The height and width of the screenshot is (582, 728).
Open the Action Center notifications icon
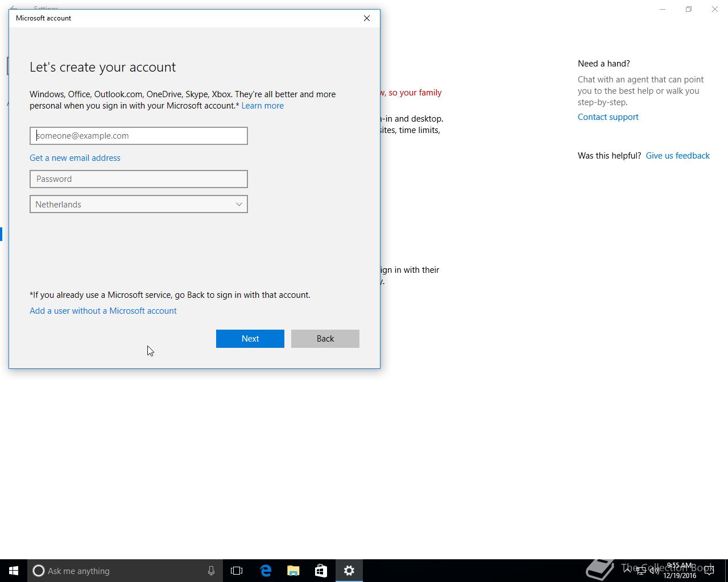(709, 571)
